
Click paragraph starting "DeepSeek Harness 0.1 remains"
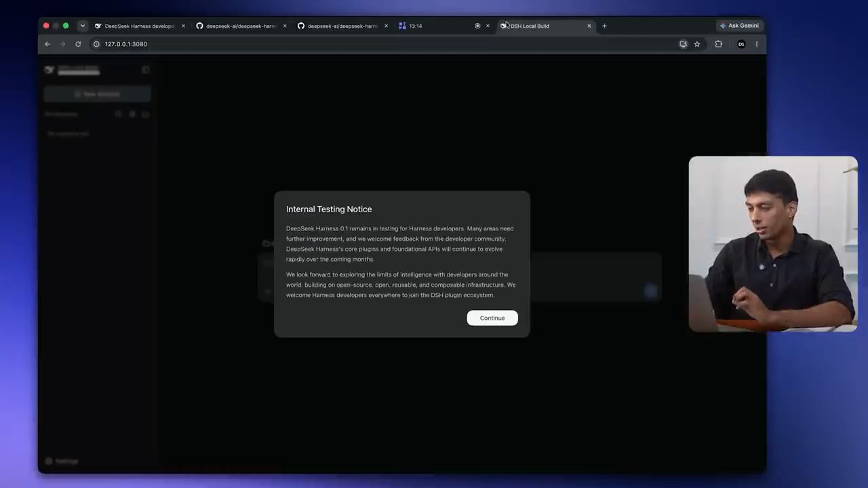400,244
